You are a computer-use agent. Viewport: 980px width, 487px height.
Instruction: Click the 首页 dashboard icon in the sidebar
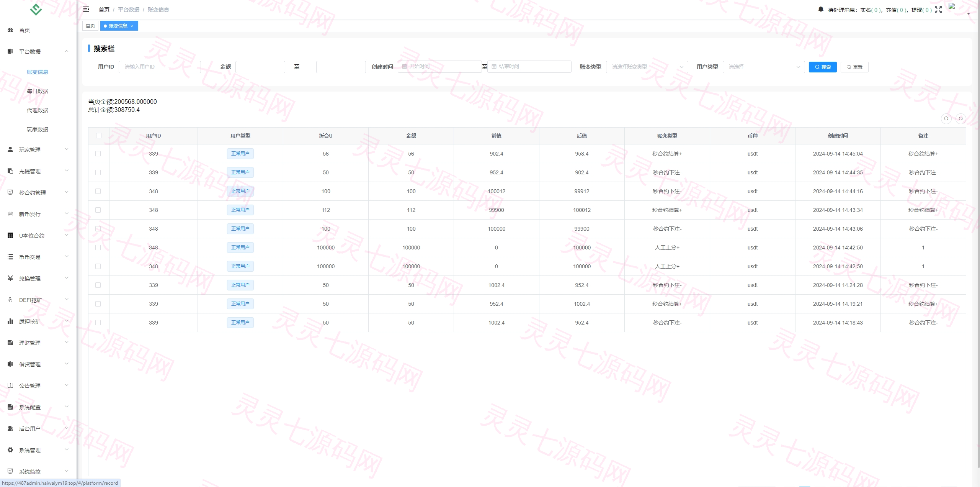tap(10, 30)
